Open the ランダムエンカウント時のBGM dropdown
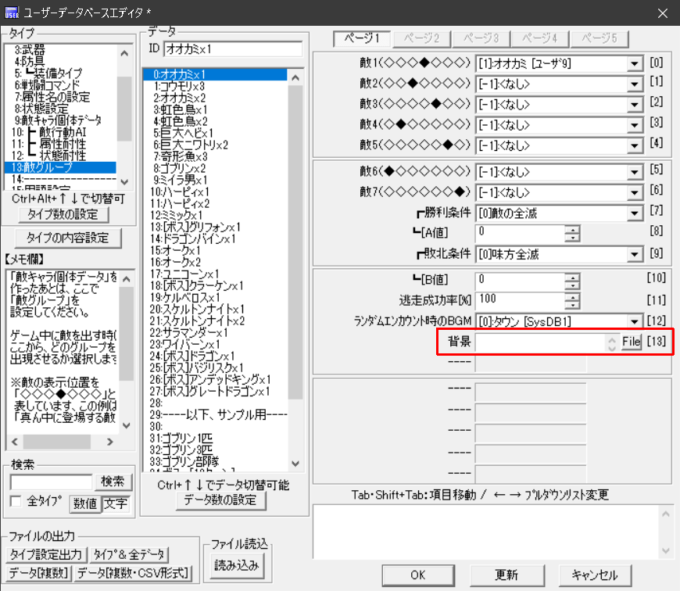The width and height of the screenshot is (680, 591). pos(634,320)
